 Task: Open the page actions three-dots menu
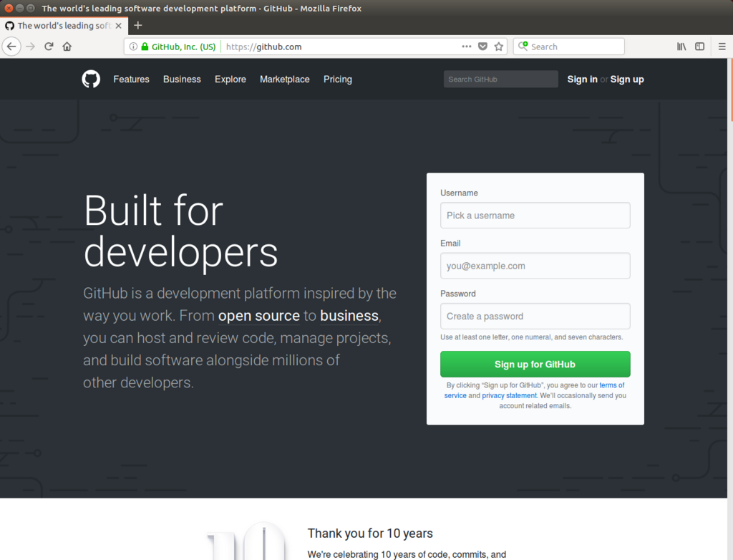click(x=466, y=47)
